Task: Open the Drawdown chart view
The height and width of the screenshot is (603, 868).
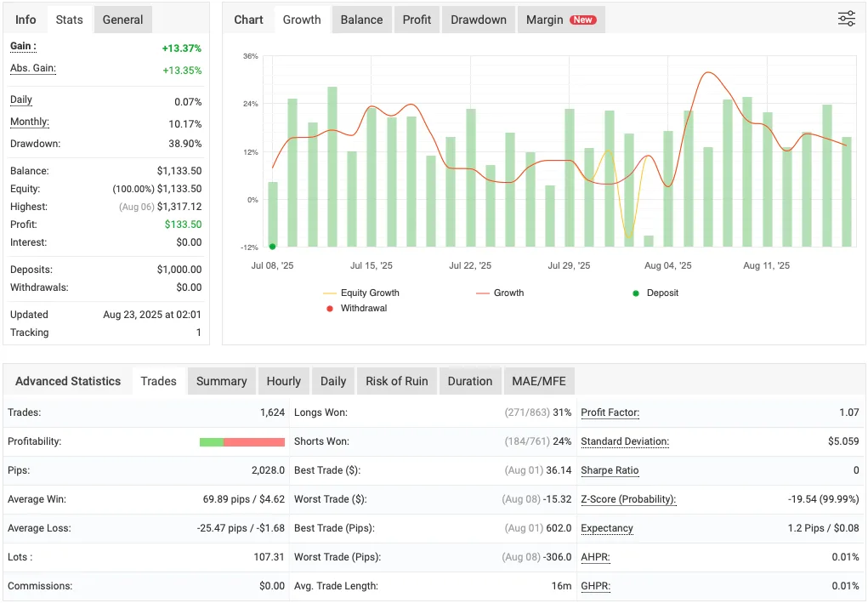Action: (x=478, y=19)
